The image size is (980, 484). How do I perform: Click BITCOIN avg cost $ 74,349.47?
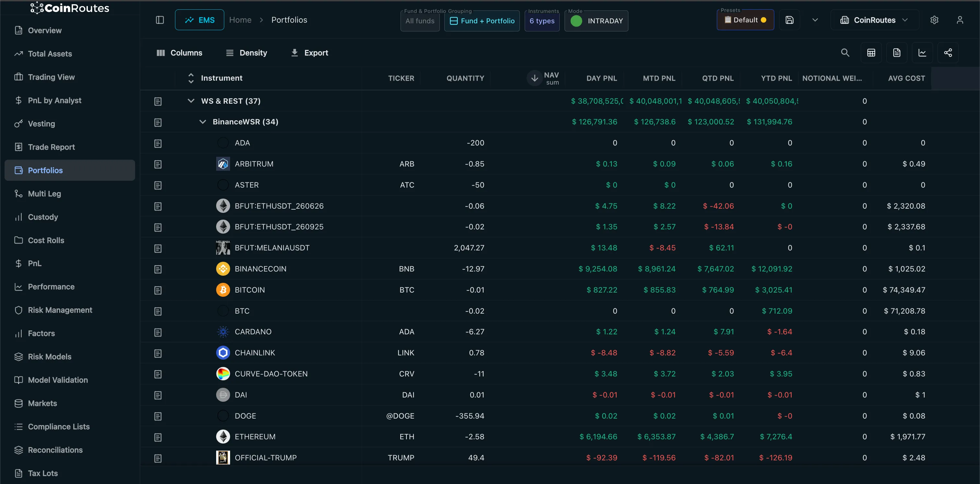904,290
